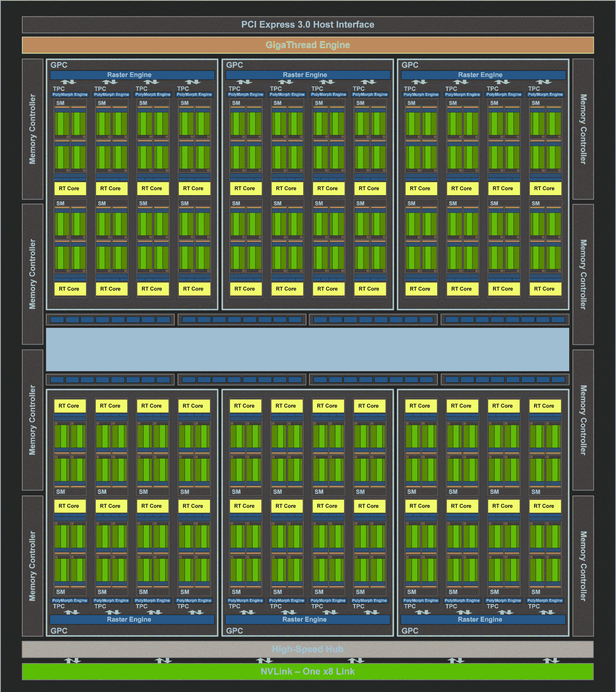This screenshot has height=692, width=616.
Task: Click the GPC label of the top-right cluster
Action: 410,65
